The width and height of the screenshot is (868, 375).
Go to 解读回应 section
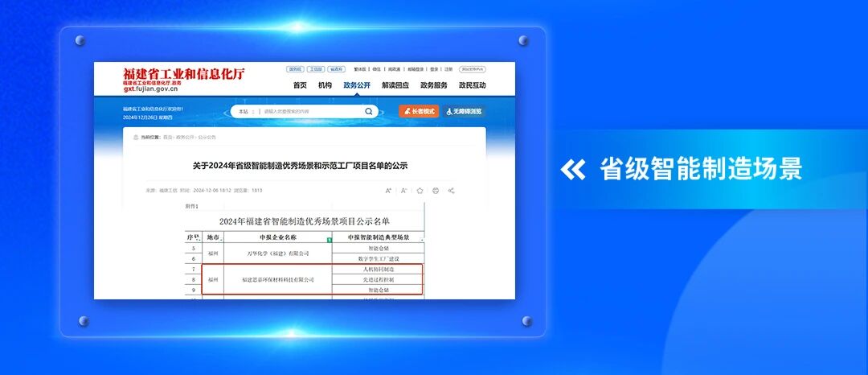tap(395, 85)
